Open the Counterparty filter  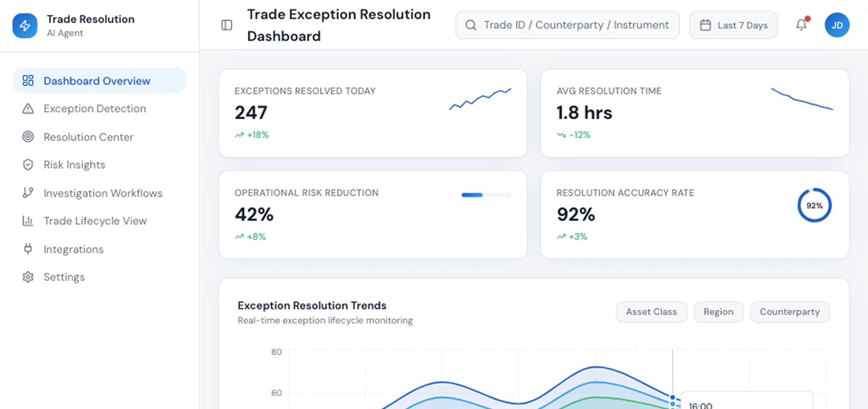point(790,312)
